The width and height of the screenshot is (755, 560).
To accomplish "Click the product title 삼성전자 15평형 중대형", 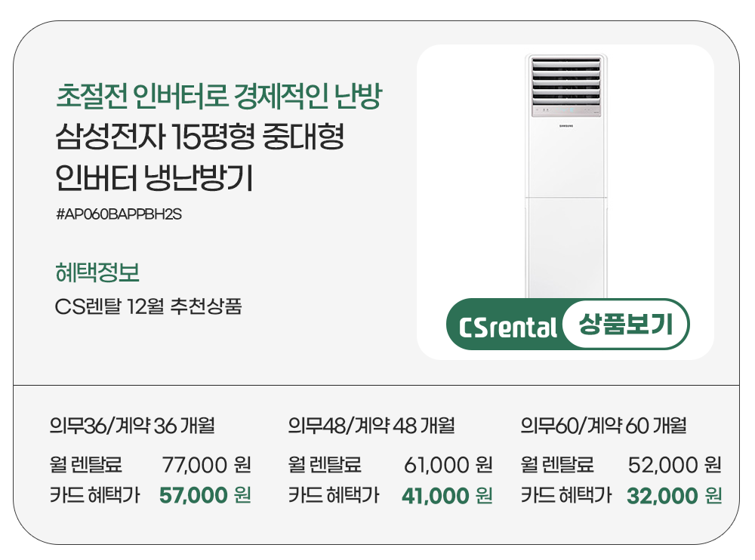I will 200,138.
